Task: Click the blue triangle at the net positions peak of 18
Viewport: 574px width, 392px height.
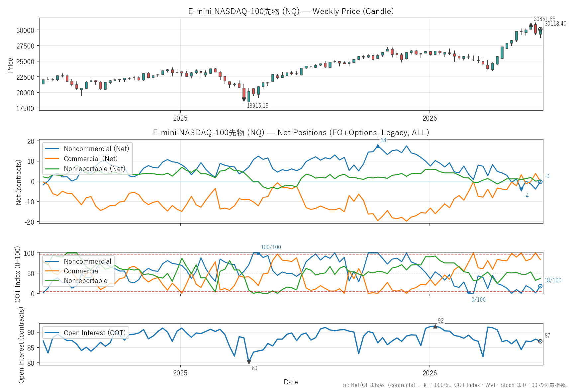Action: pyautogui.click(x=378, y=146)
